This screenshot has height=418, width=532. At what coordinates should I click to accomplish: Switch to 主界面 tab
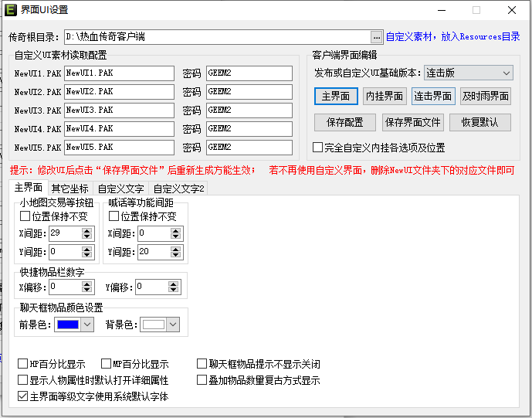29,188
